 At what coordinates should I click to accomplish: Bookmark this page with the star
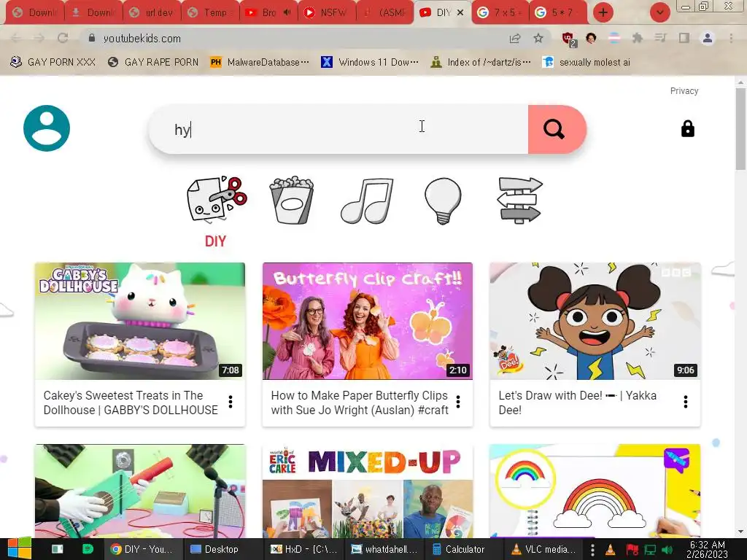click(x=538, y=38)
